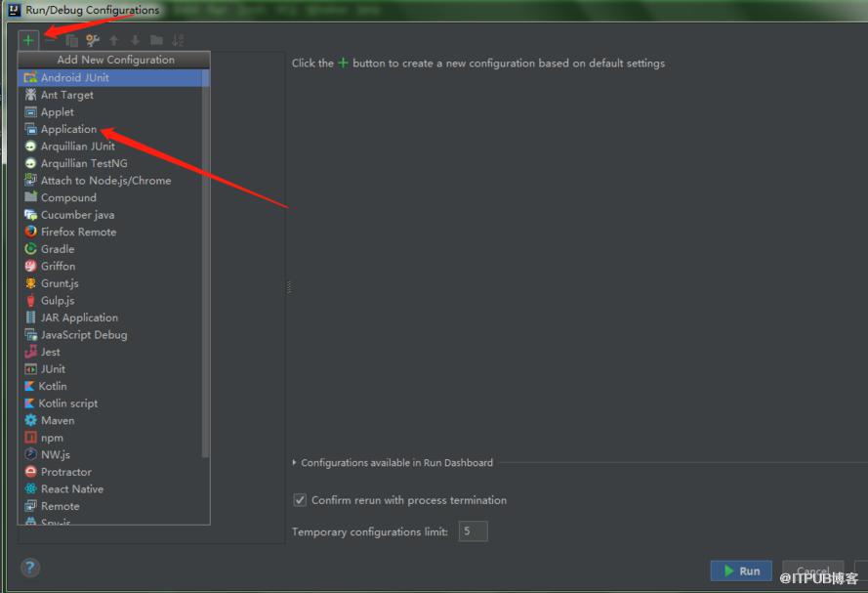Click the Sort Configurations toolbar icon
The width and height of the screenshot is (868, 593).
[x=178, y=40]
